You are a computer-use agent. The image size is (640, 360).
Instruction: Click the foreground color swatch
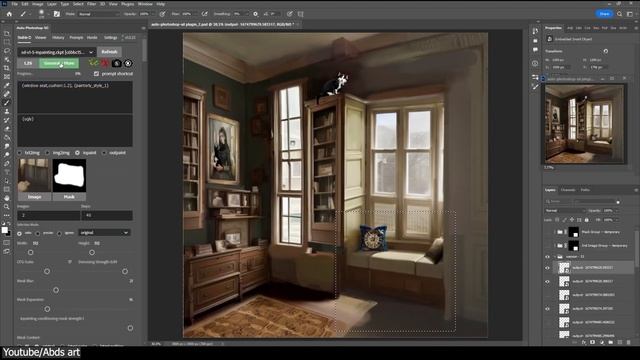[5, 230]
